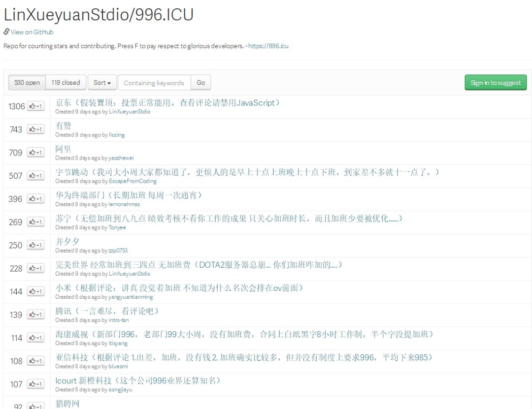532x409 pixels.
Task: Give +1 to the 阿里 entry
Action: click(x=35, y=153)
